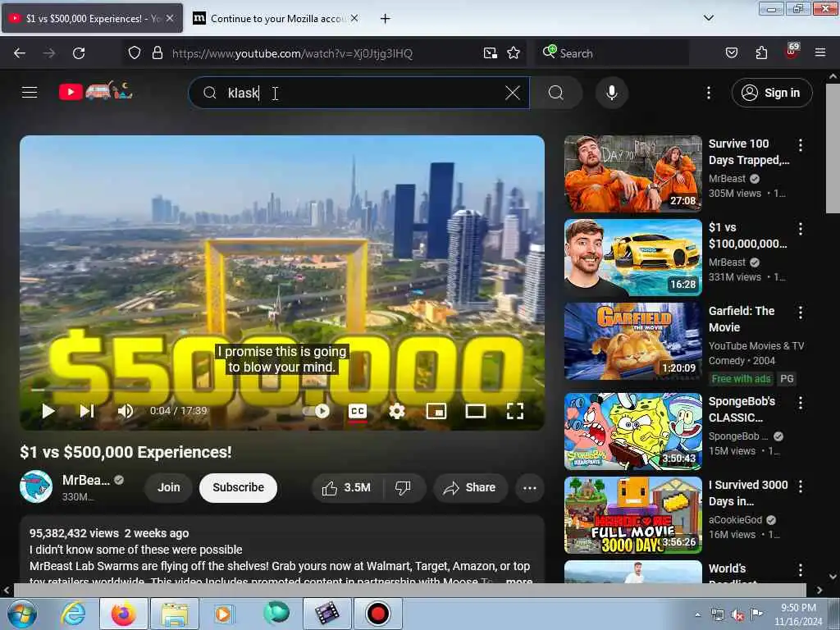View site security padlock info
This screenshot has width=840, height=630.
pos(157,53)
